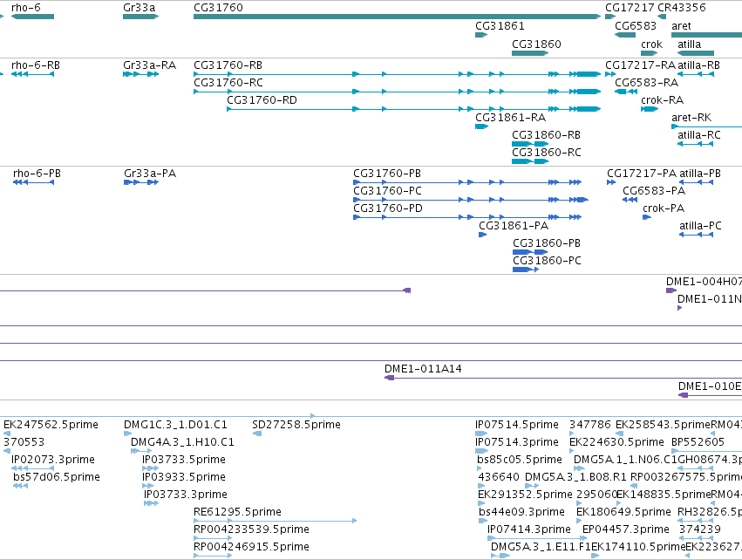Click the CG6583 gene label
The width and height of the screenshot is (742, 560).
[x=636, y=26]
